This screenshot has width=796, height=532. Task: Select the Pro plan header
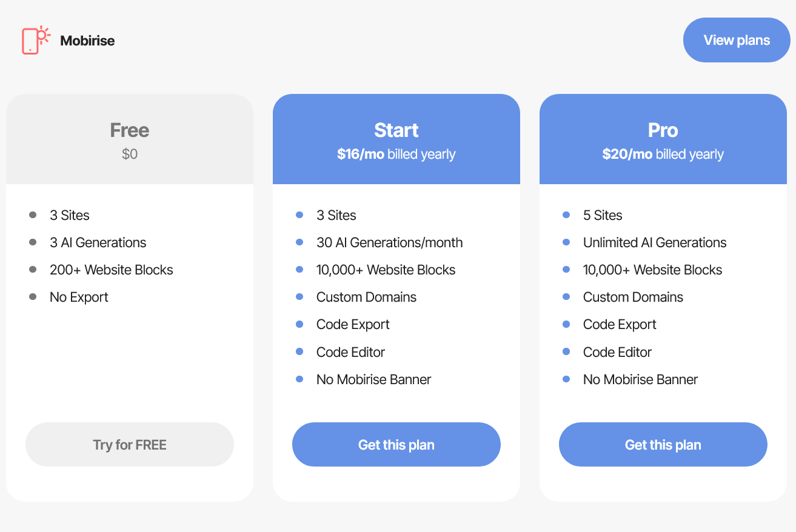click(663, 130)
